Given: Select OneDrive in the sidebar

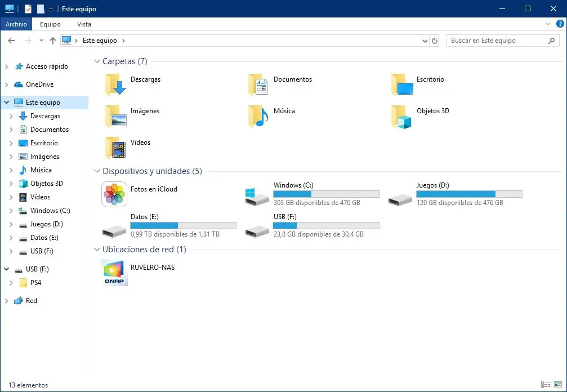Looking at the screenshot, I should [39, 84].
